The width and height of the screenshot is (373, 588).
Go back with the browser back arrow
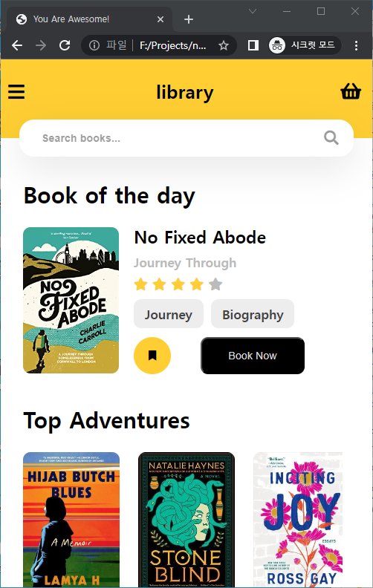coord(17,45)
